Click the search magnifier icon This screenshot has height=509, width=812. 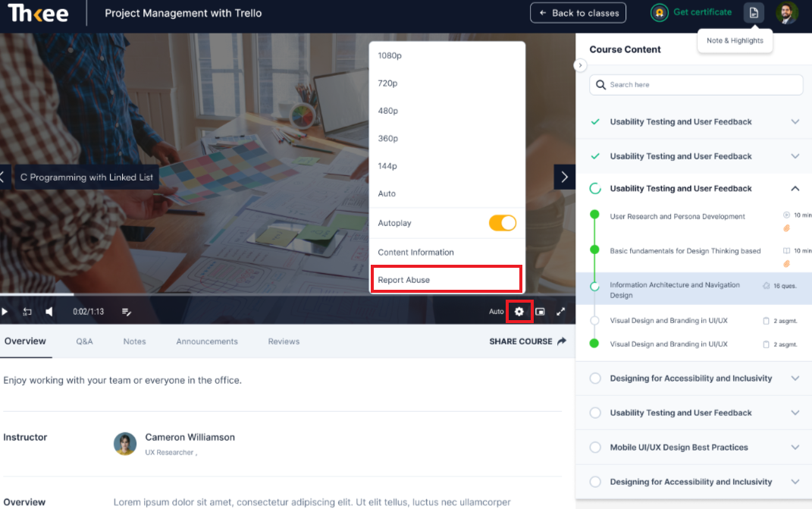tap(600, 84)
